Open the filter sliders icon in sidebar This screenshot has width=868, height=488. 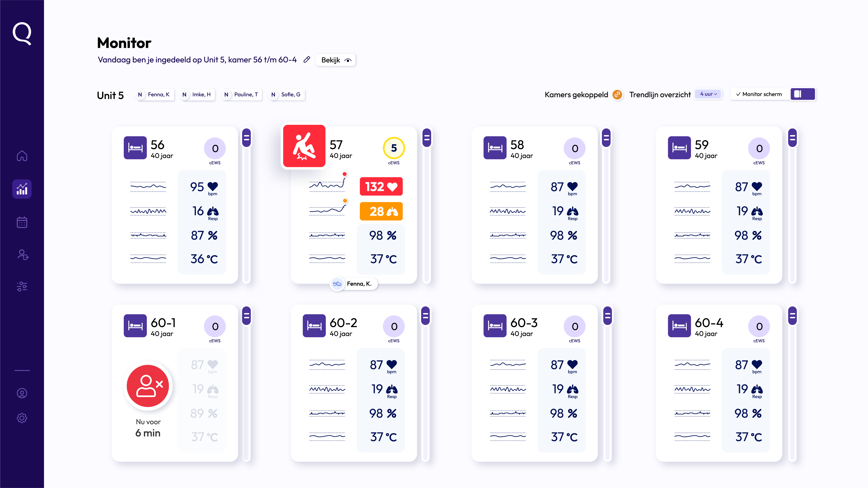click(22, 286)
